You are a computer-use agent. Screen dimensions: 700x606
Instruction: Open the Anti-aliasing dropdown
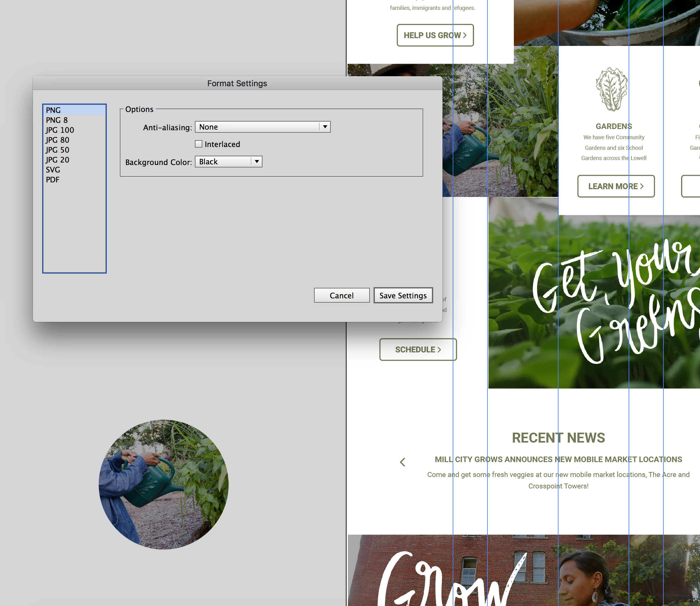point(257,127)
